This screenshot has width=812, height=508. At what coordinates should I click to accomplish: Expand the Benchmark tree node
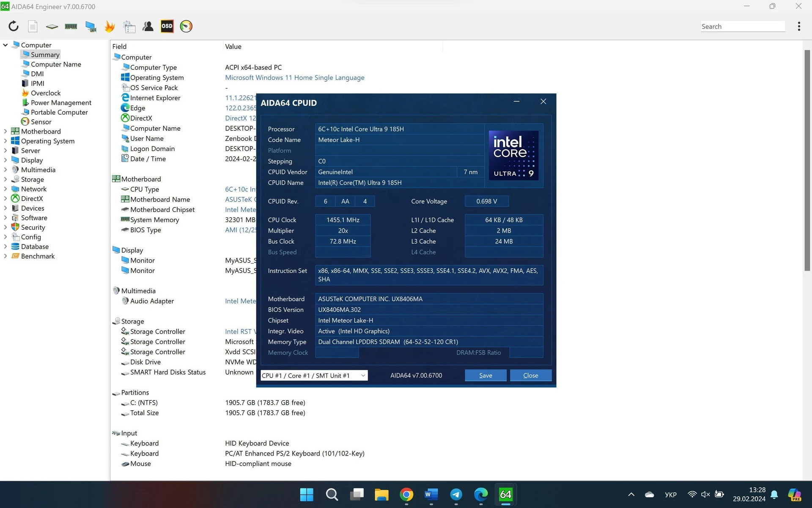5,256
